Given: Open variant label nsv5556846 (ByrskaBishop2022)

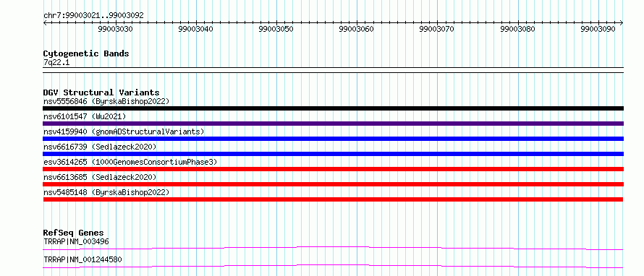Looking at the screenshot, I should pyautogui.click(x=106, y=101).
